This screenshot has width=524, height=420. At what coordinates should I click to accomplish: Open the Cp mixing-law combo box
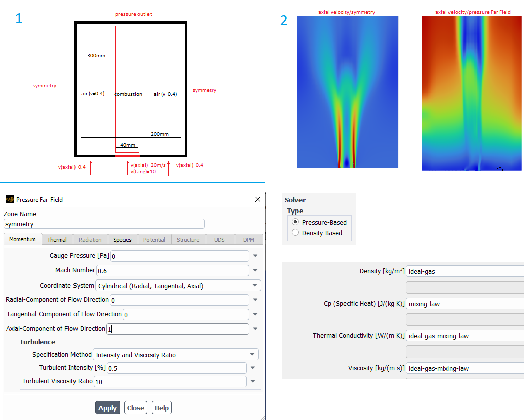click(465, 304)
